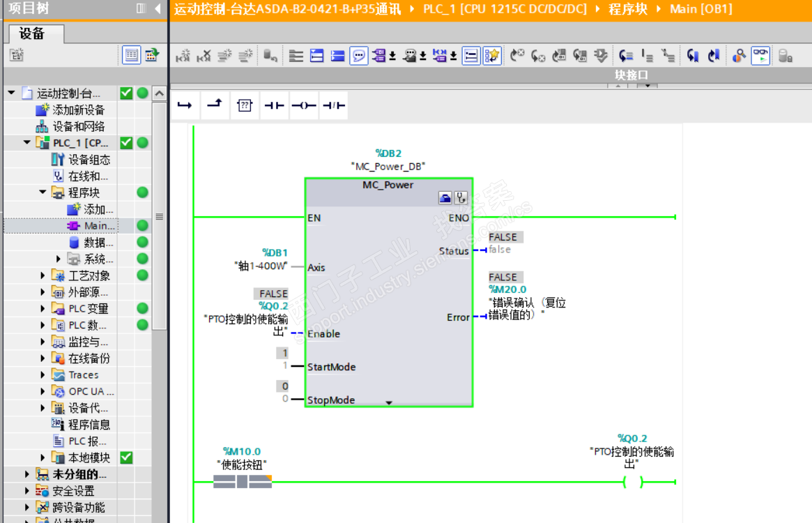Toggle free comments display in toolbar
This screenshot has height=523, width=812.
coord(358,56)
